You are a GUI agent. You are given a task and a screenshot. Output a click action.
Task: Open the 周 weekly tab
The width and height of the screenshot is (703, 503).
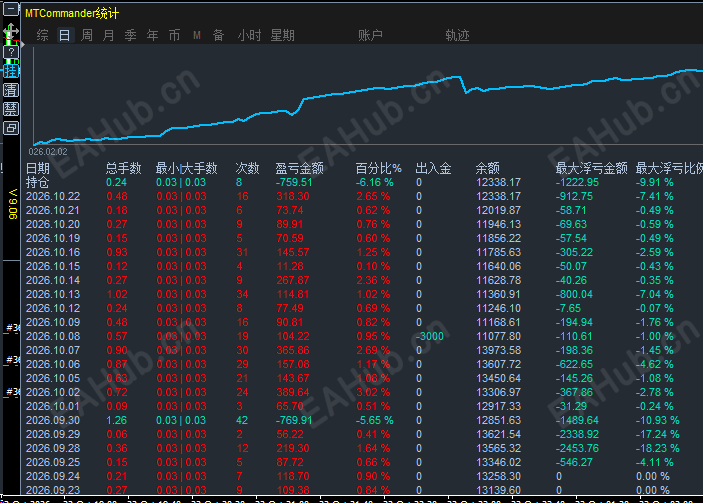(87, 35)
